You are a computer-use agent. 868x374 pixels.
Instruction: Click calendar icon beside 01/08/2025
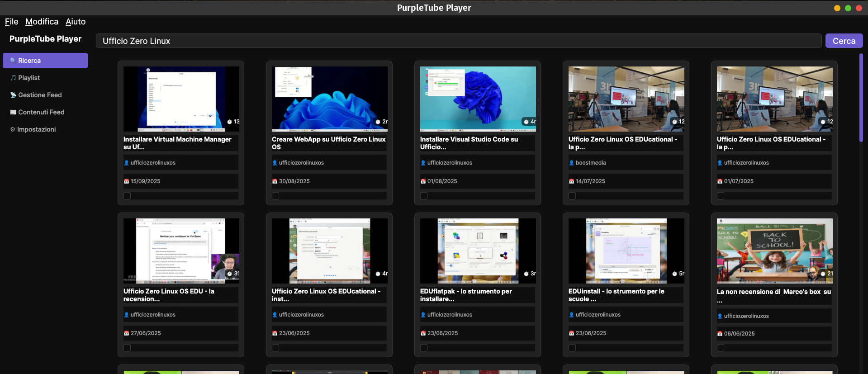423,181
